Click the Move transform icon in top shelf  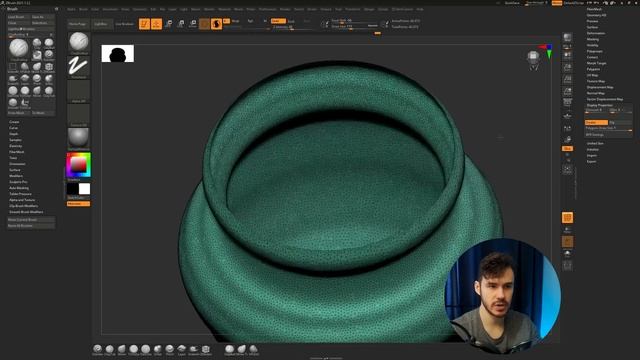(169, 24)
